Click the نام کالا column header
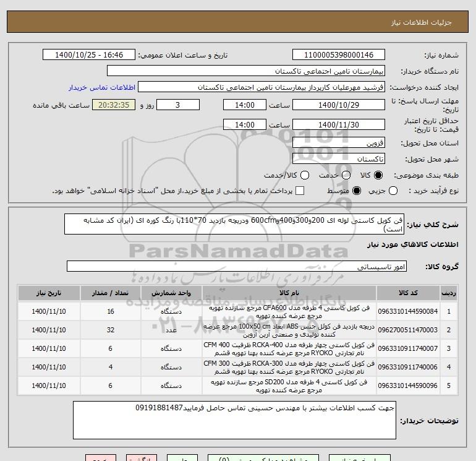Viewport: 476px width, 461px height. [x=289, y=293]
